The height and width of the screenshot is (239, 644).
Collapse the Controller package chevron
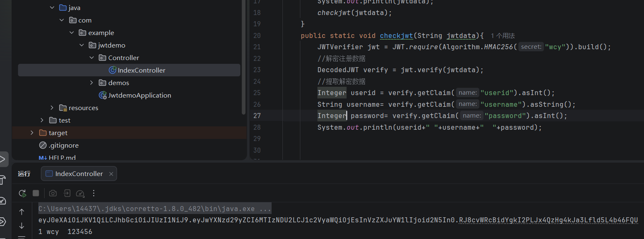92,58
